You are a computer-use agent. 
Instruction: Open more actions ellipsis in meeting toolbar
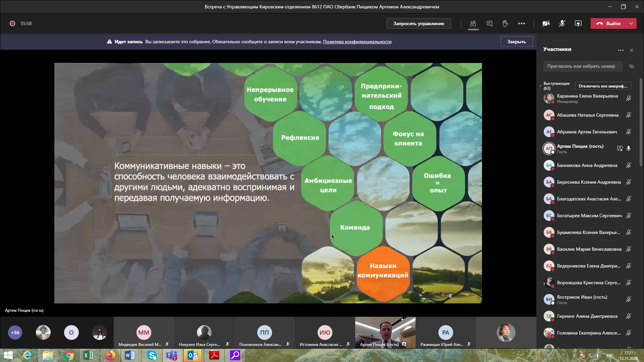[x=521, y=23]
